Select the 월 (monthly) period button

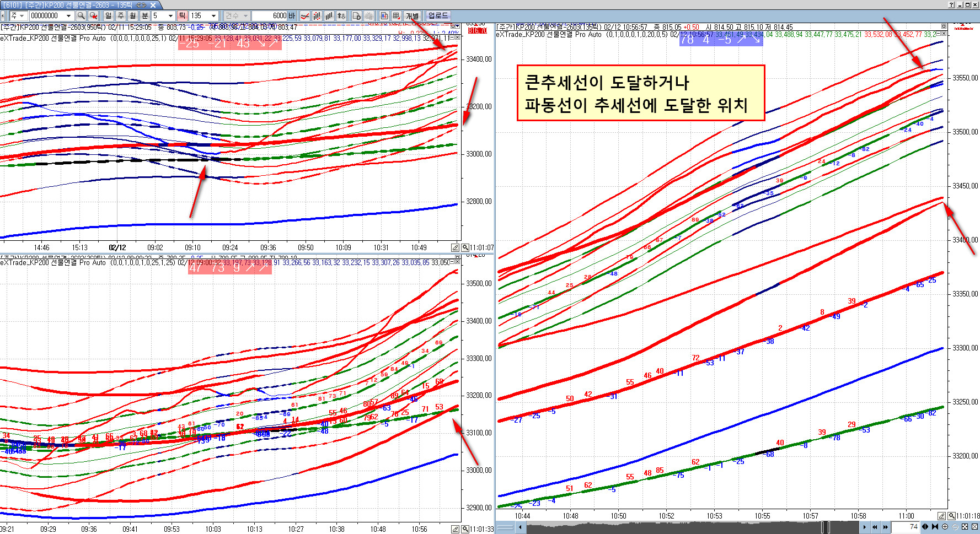tap(132, 16)
